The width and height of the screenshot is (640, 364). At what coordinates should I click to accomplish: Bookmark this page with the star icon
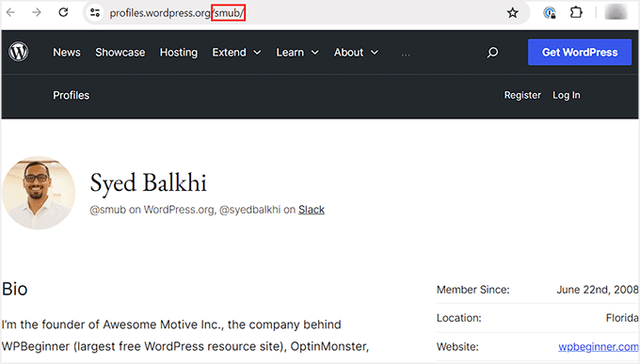512,13
